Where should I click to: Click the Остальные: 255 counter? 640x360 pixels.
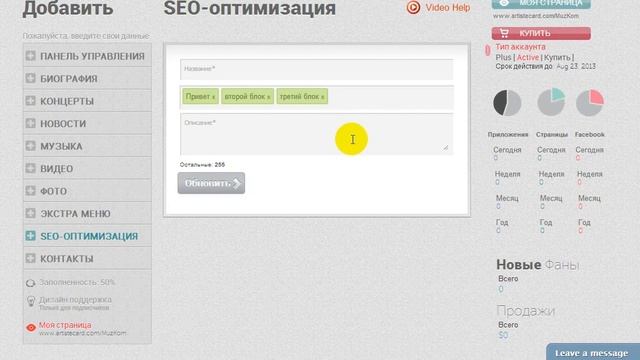click(x=202, y=164)
